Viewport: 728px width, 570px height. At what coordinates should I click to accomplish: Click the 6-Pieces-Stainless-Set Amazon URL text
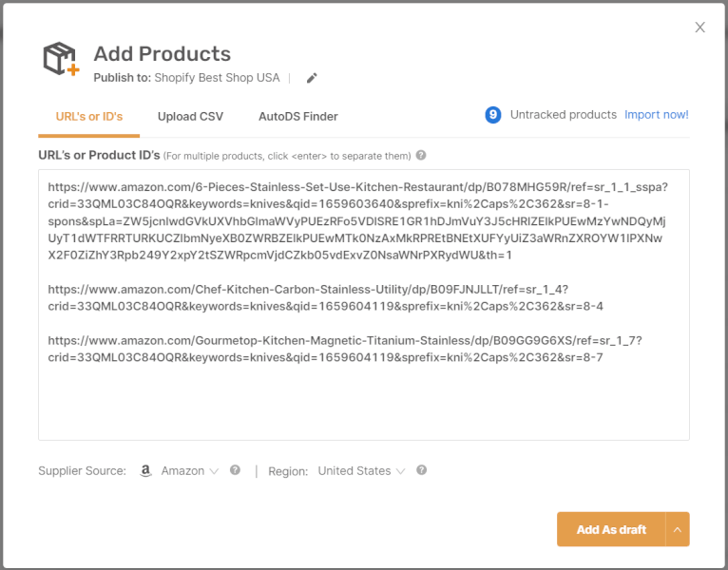tap(357, 221)
